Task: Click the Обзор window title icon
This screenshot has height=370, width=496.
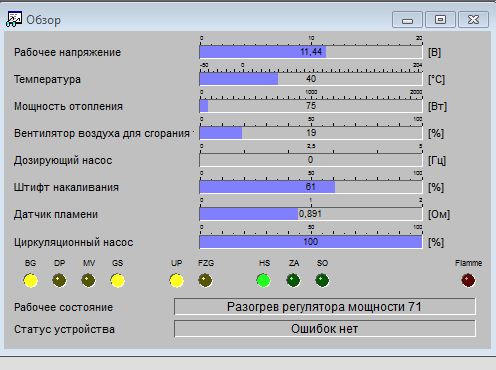Action: tap(14, 19)
